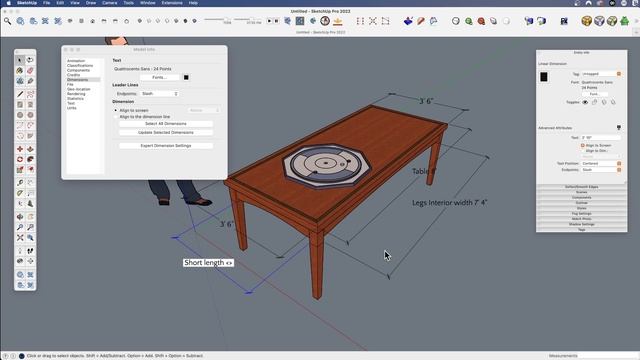Click black material swatch in Entity Info
Viewport: 640px width, 360px height.
tap(544, 77)
